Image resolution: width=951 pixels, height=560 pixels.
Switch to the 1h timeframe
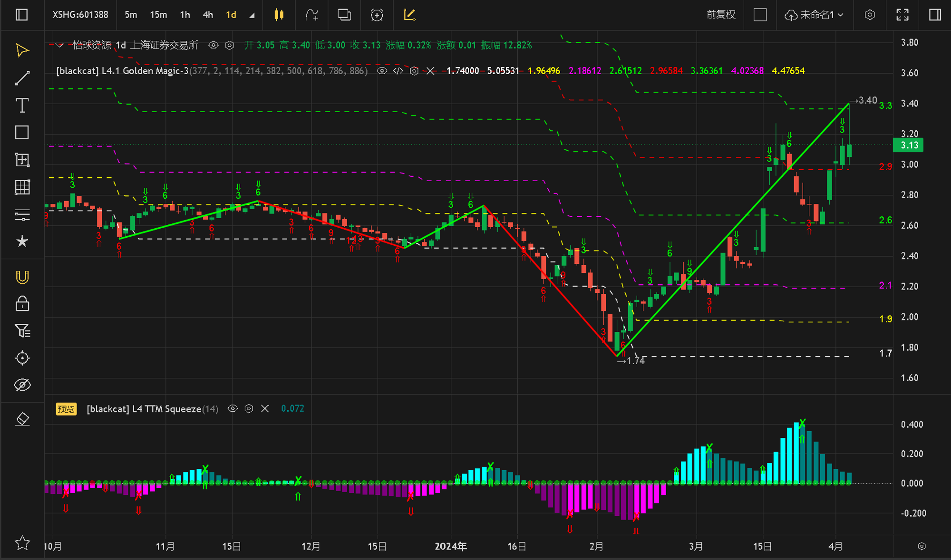[x=185, y=15]
